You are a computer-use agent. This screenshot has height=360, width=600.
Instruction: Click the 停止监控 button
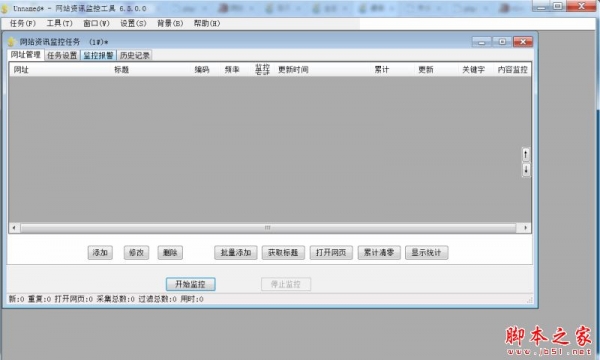pos(286,284)
